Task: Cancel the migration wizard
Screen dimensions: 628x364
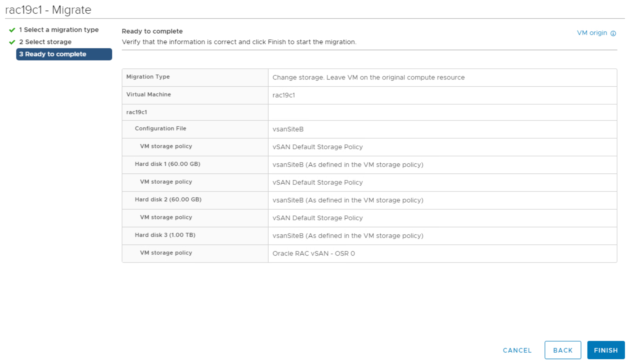Action: (x=517, y=350)
